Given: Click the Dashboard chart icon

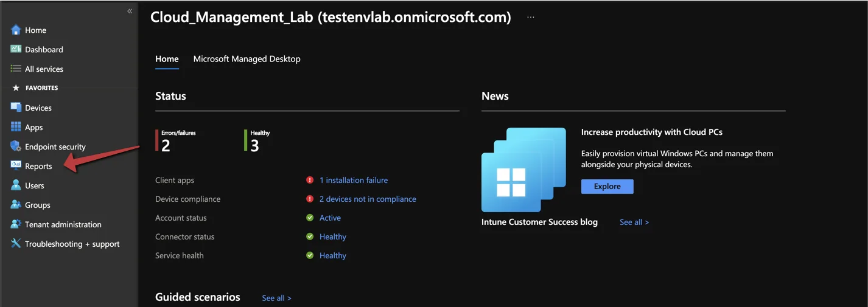Looking at the screenshot, I should pos(16,49).
